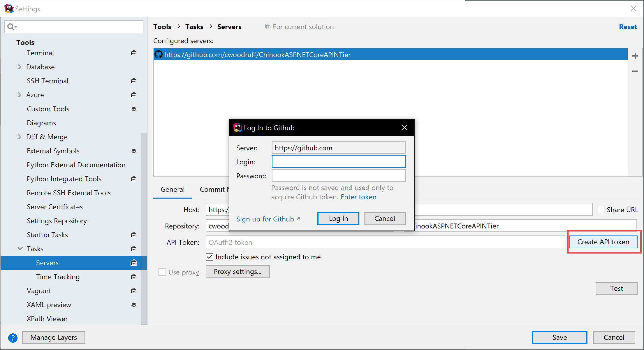Expand the Diff and Merge section
Screen dimensions: 644x350
tap(20, 137)
